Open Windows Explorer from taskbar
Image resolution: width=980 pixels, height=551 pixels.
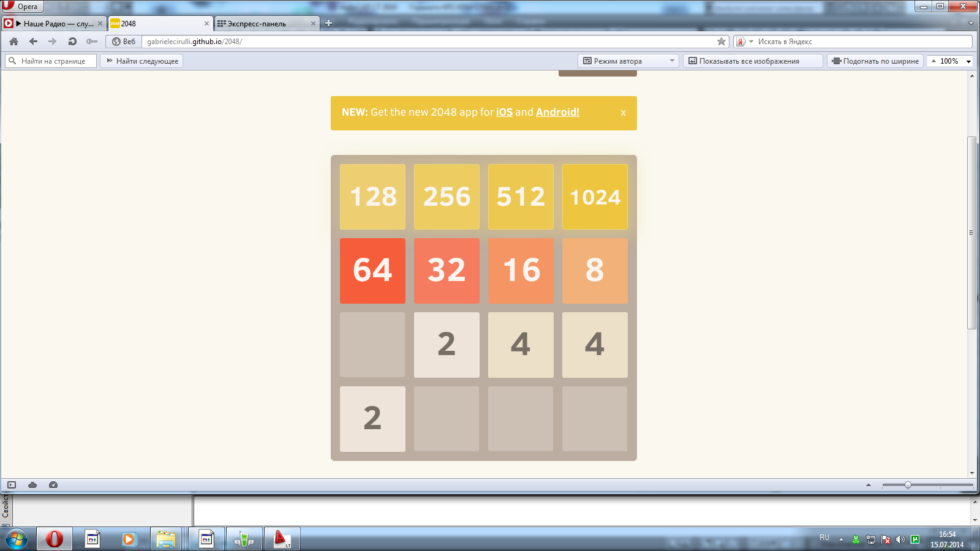point(166,539)
